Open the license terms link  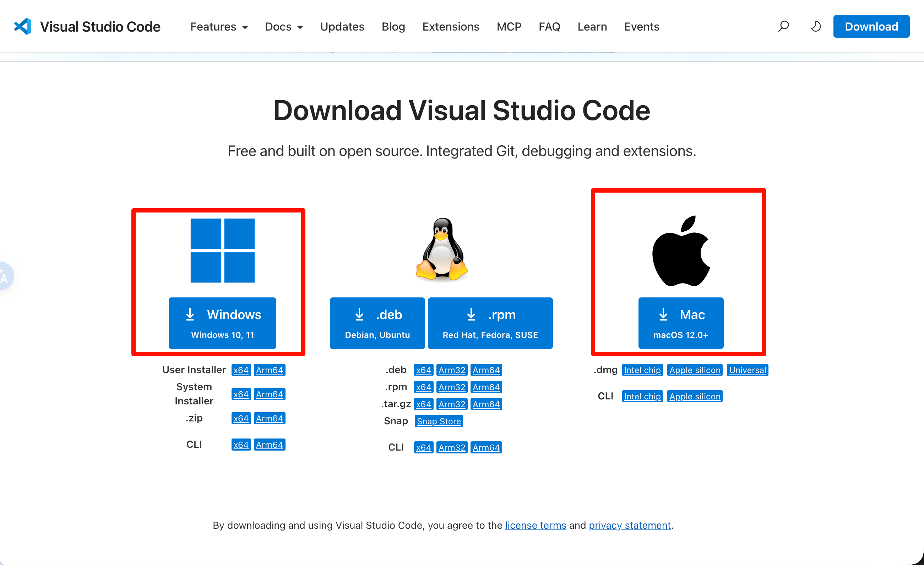coord(536,525)
